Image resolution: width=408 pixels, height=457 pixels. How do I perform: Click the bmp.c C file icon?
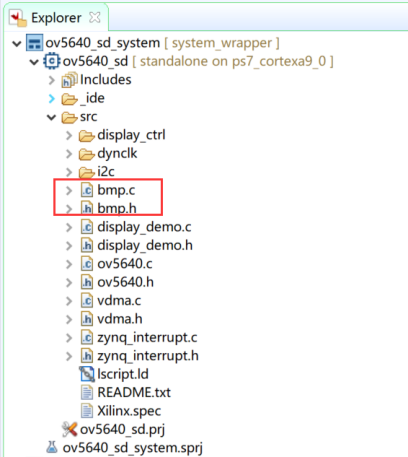(87, 190)
